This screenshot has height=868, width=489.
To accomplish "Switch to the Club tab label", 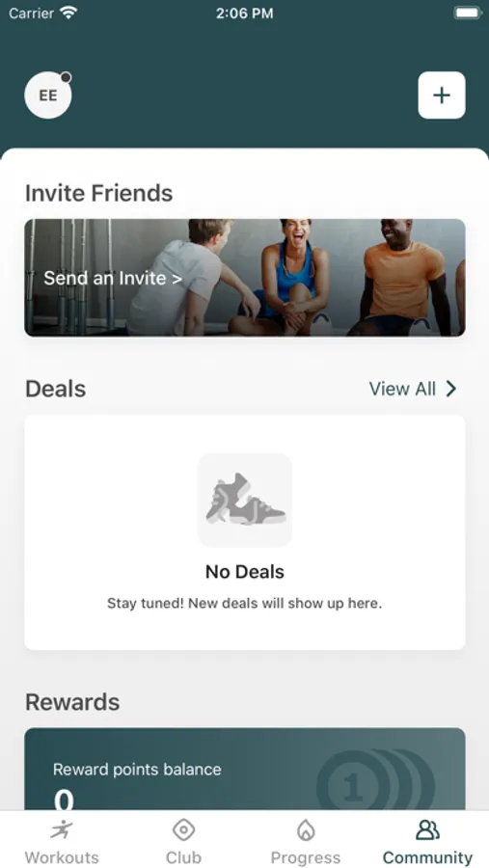I will pos(184,857).
